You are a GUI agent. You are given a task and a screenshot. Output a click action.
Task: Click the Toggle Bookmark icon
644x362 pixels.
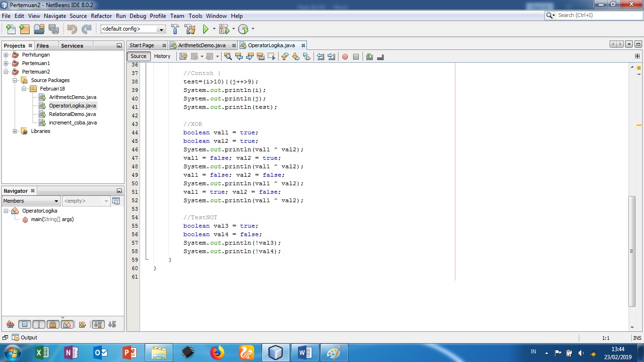click(x=307, y=57)
